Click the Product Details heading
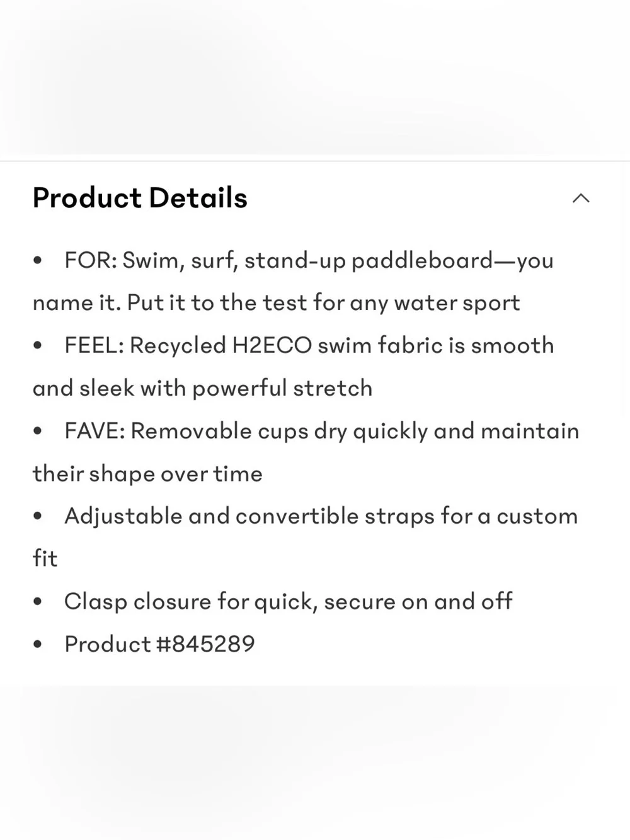Screen dimensions: 630x840 (140, 198)
